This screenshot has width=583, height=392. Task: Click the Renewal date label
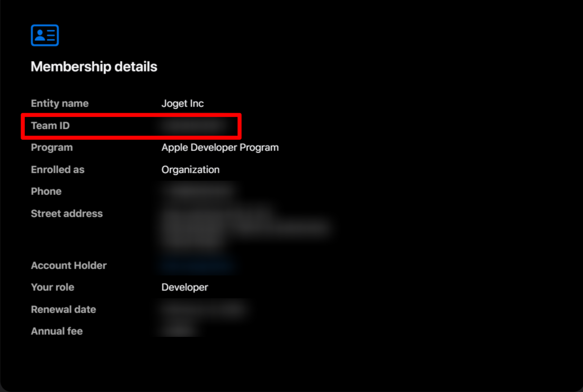(64, 309)
